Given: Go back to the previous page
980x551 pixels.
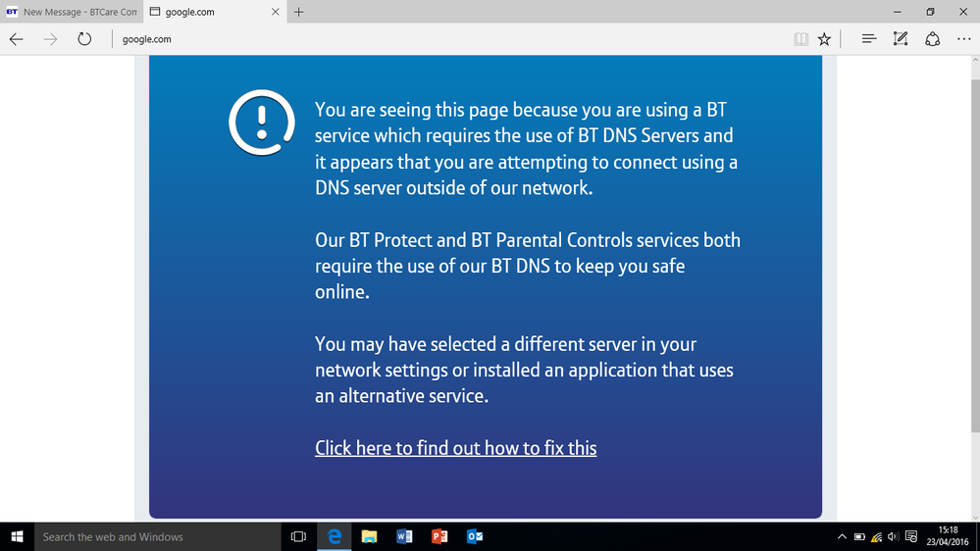Looking at the screenshot, I should [17, 39].
